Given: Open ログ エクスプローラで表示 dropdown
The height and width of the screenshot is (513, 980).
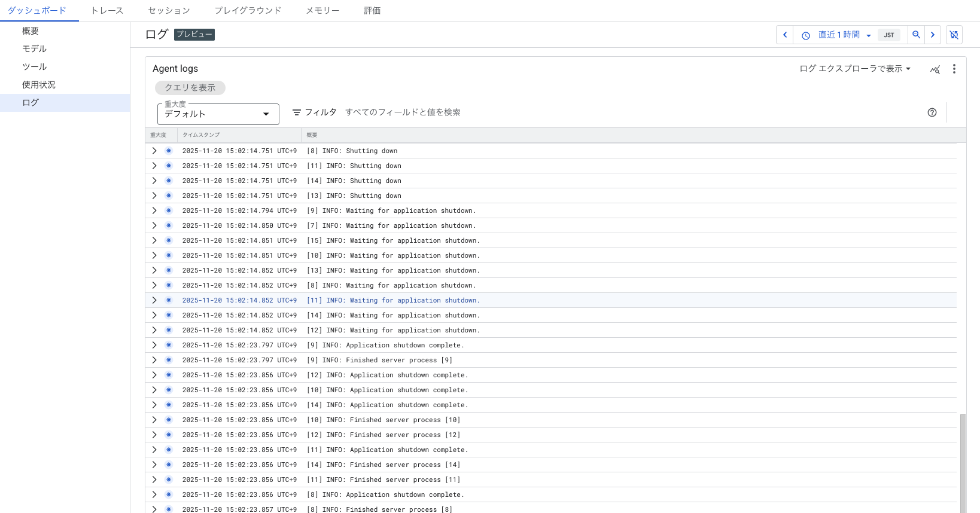Looking at the screenshot, I should click(855, 69).
